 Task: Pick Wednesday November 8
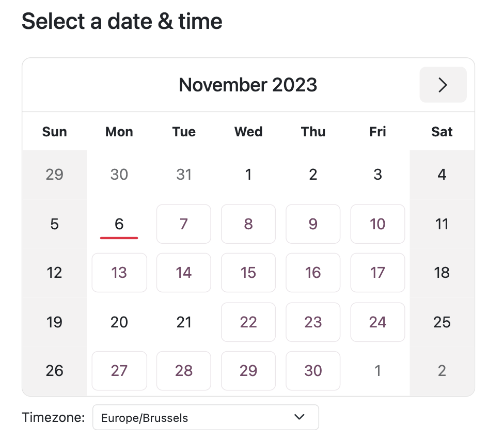tap(248, 224)
